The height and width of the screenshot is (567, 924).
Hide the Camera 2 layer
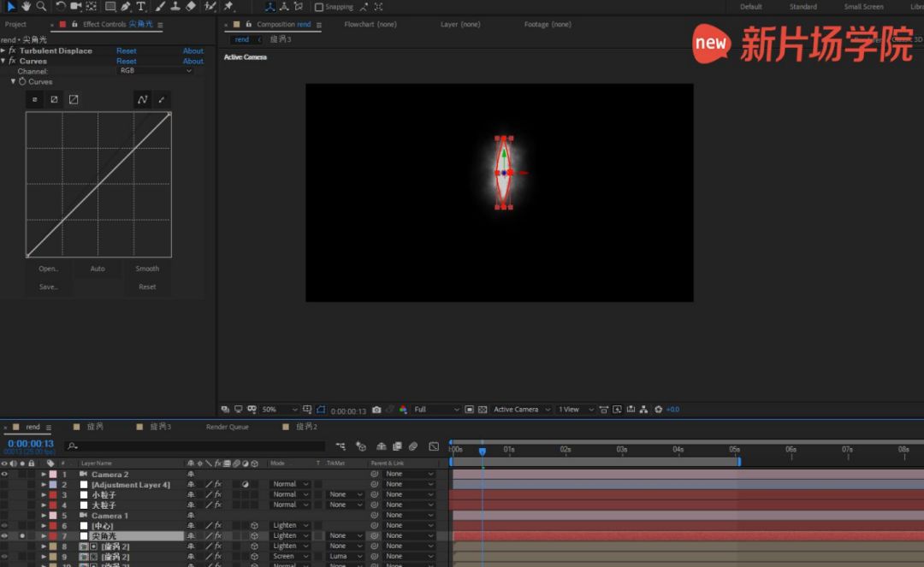point(4,474)
